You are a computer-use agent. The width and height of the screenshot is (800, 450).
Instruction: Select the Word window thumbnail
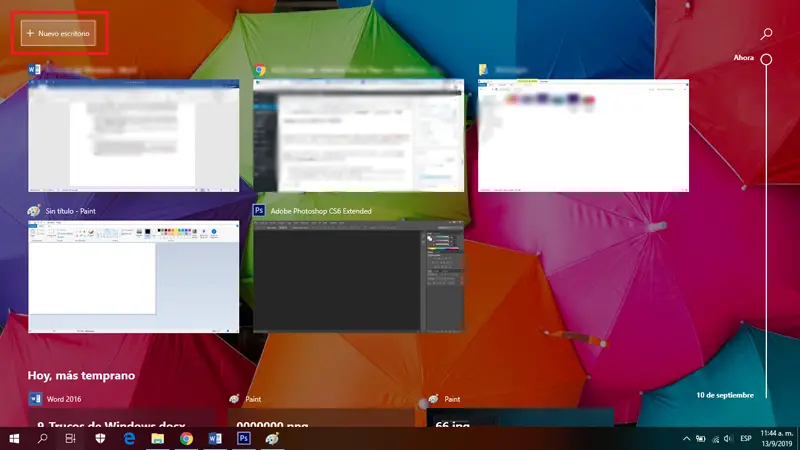[134, 135]
